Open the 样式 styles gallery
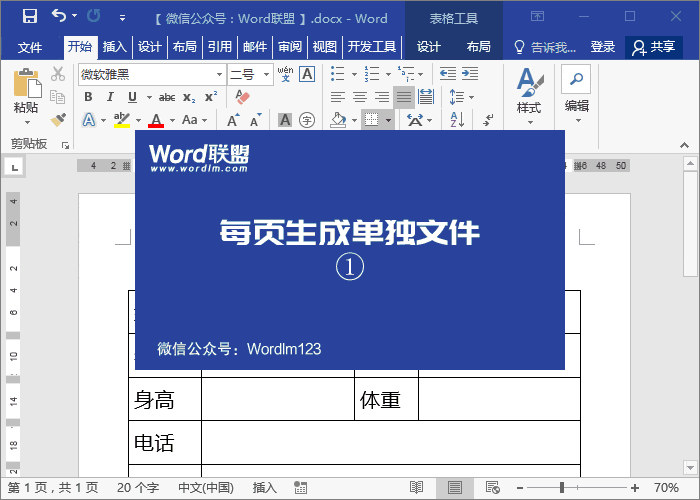 pyautogui.click(x=529, y=96)
